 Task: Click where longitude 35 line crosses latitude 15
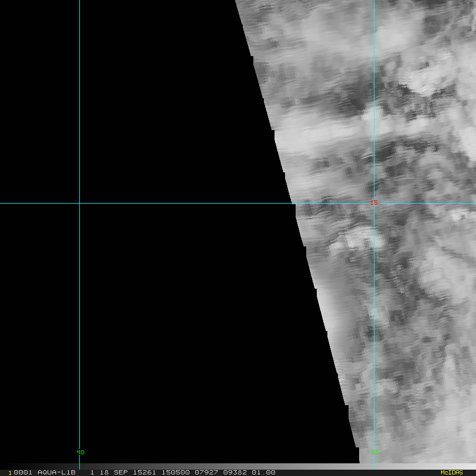click(374, 203)
